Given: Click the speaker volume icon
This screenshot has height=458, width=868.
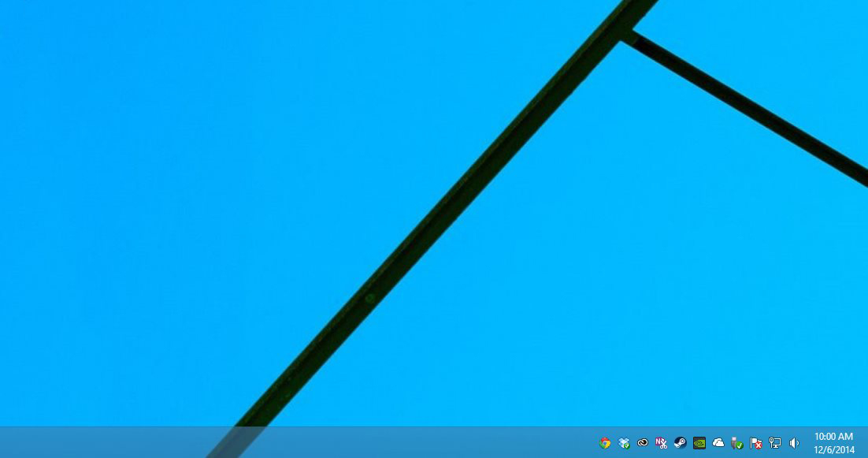Looking at the screenshot, I should (794, 442).
